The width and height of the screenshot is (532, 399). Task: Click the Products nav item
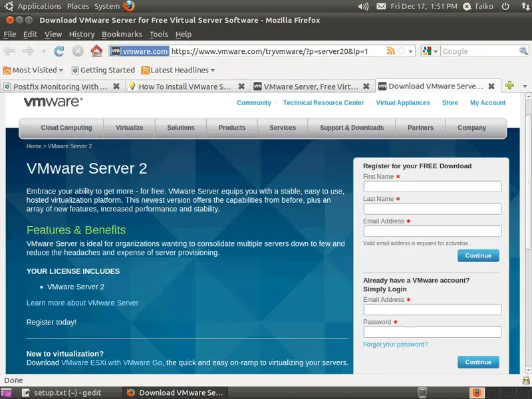pyautogui.click(x=231, y=128)
